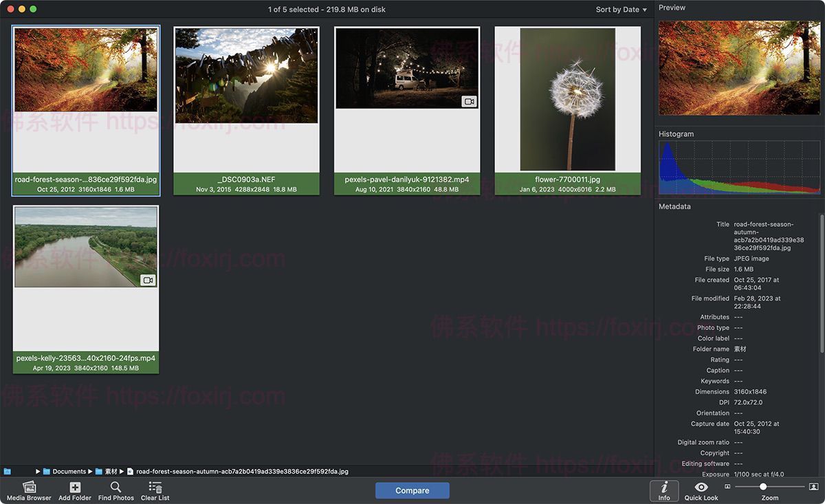Expand the disclosure arrow before Documents in path bar

tap(38, 471)
